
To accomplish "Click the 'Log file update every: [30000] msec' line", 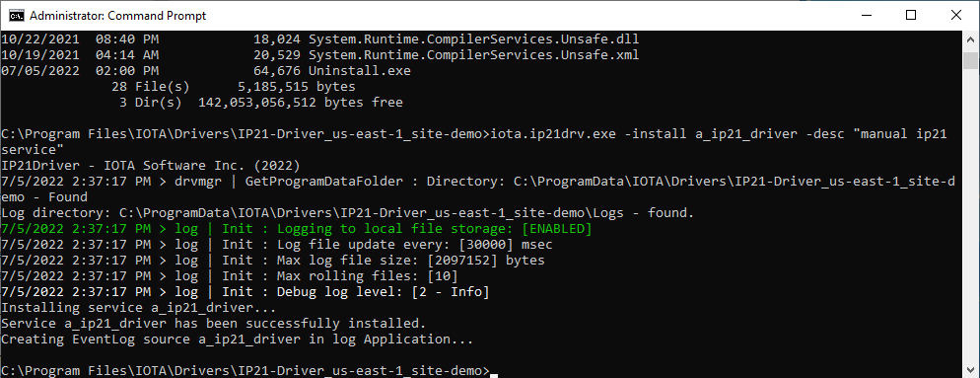I will [277, 244].
